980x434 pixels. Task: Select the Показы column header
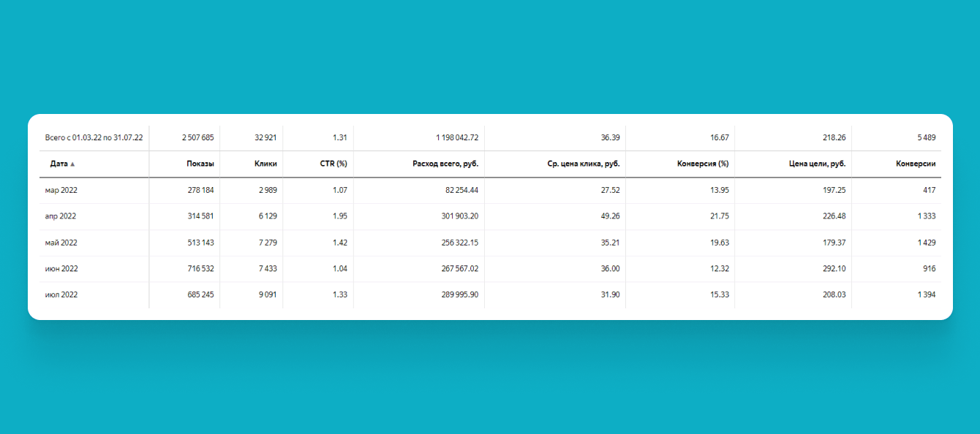click(200, 164)
